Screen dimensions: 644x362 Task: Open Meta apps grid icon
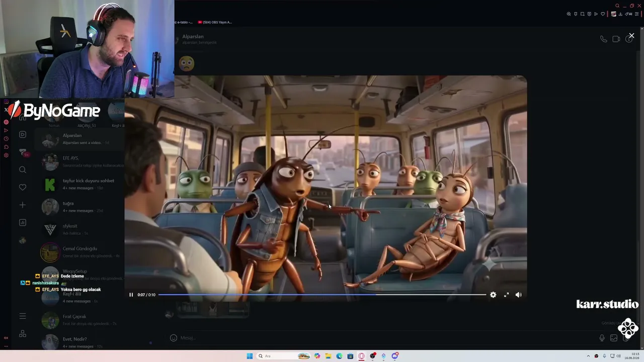pyautogui.click(x=23, y=333)
